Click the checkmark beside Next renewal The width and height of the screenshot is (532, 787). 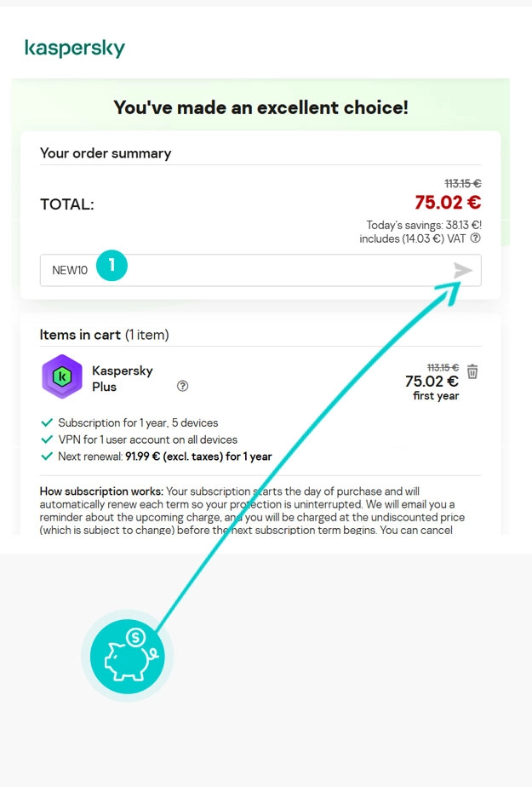click(x=47, y=457)
